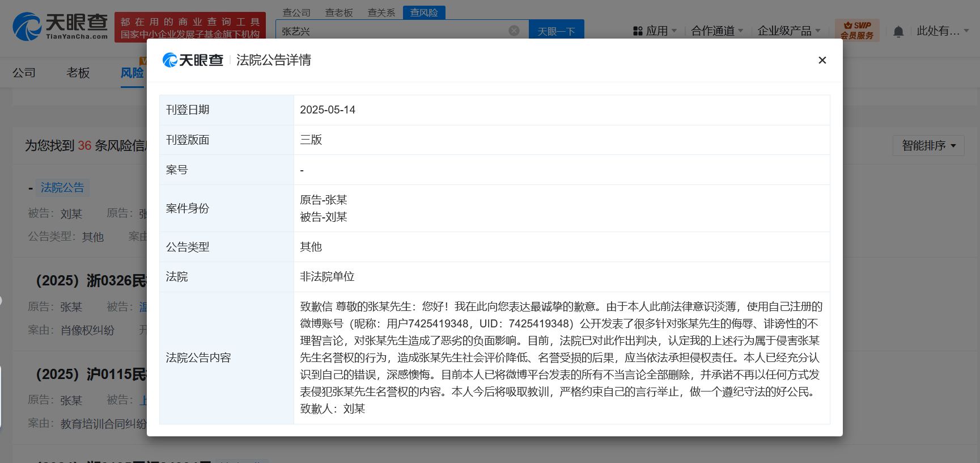Clear the search box text with X icon
The height and width of the screenshot is (463, 980).
(x=514, y=31)
